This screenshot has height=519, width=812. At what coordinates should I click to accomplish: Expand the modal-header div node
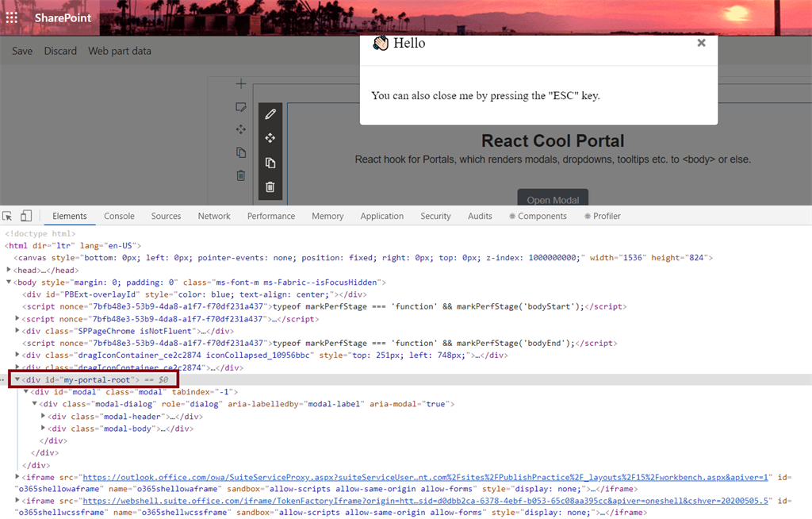tap(43, 416)
